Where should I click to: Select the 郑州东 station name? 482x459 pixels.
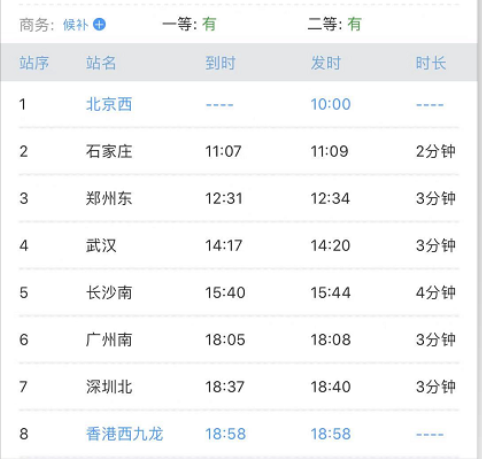[x=109, y=198]
